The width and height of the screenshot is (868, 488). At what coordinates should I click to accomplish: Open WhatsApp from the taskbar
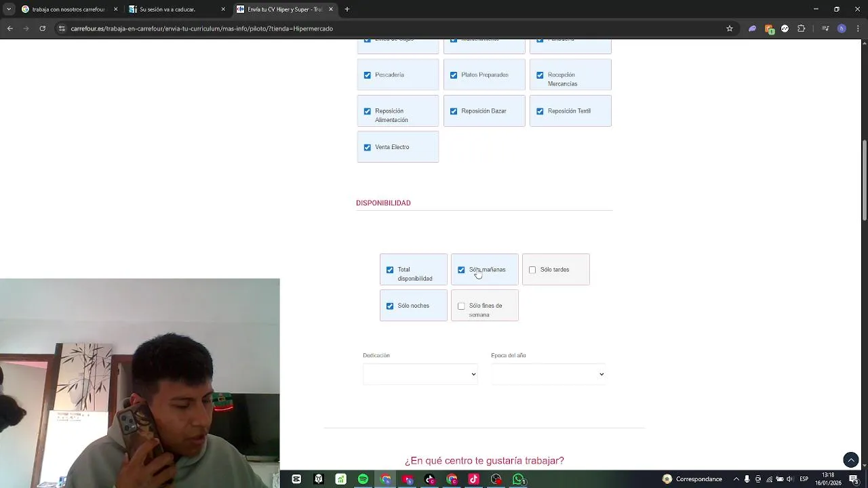[x=519, y=479]
